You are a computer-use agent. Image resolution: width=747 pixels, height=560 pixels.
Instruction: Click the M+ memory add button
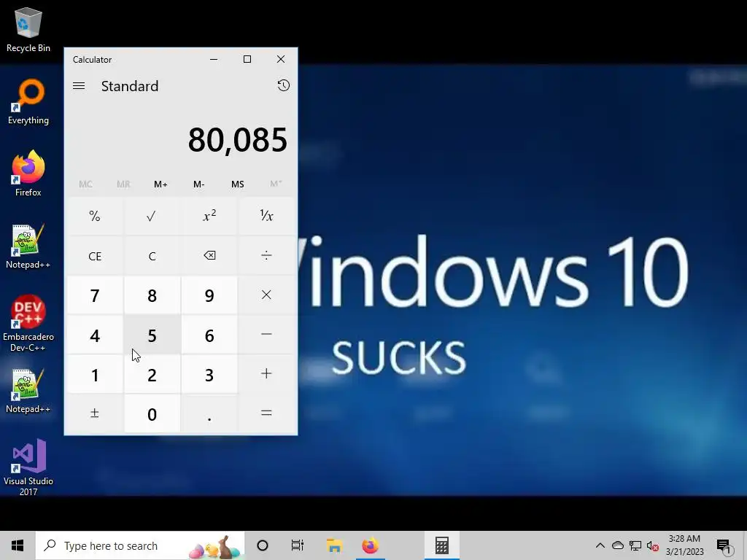[160, 184]
